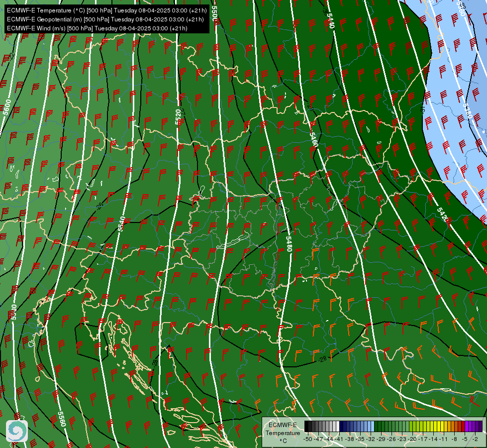Click the 5520 geopotential contour label
This screenshot has width=487, height=448.
(178, 117)
